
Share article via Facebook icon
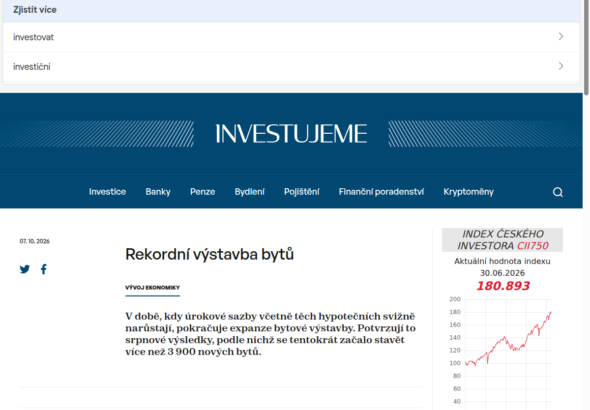pyautogui.click(x=44, y=269)
